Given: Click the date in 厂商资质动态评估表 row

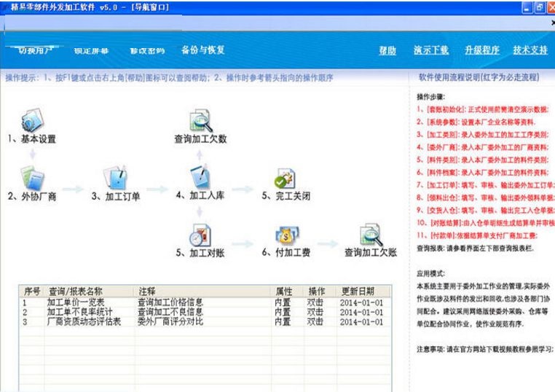Looking at the screenshot, I should pos(361,322).
